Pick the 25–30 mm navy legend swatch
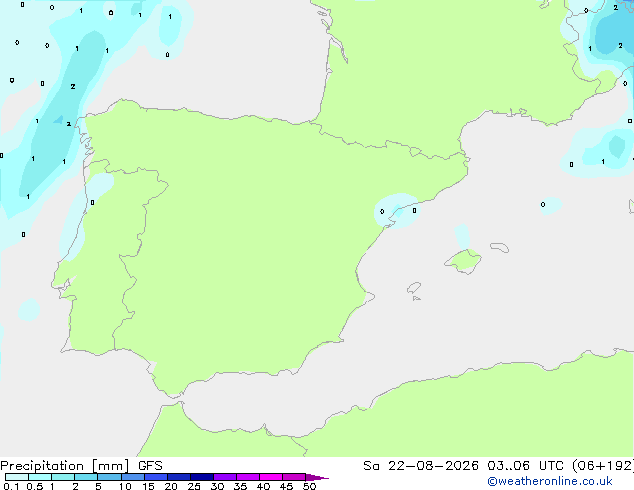634x490 pixels. [x=201, y=477]
